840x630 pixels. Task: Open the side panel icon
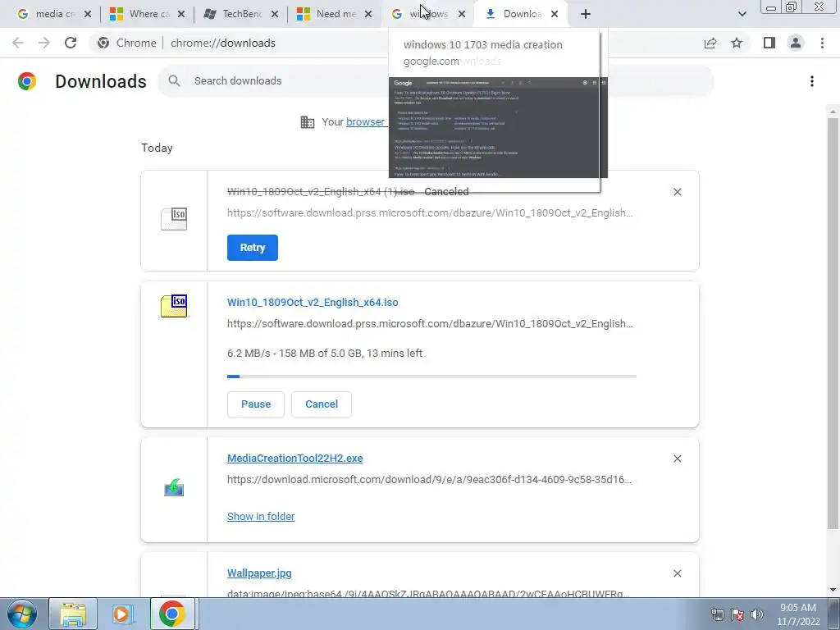[769, 43]
